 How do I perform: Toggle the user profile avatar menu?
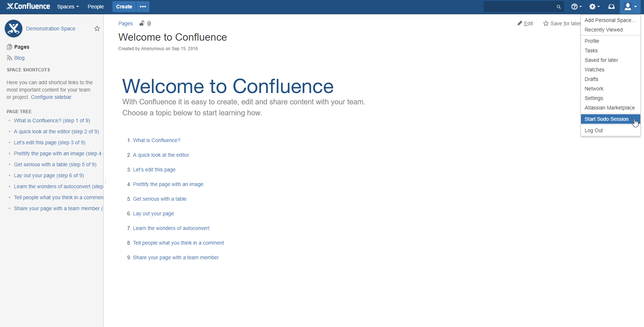click(630, 7)
